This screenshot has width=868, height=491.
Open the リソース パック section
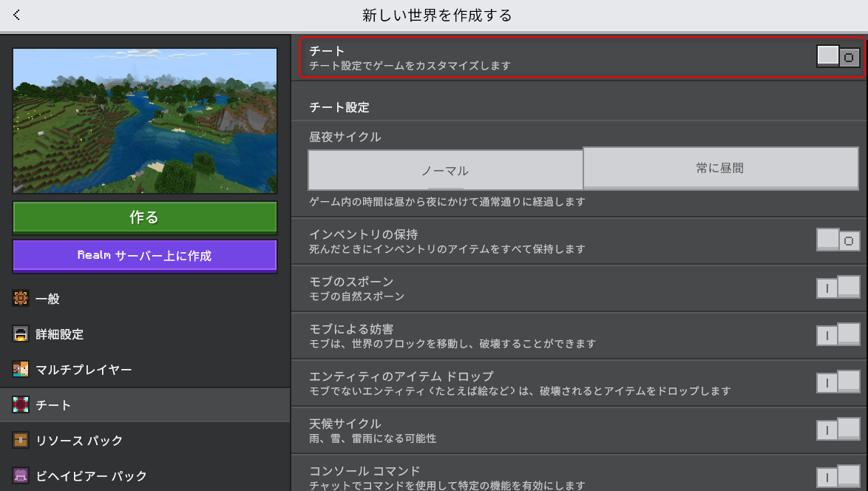coord(145,440)
